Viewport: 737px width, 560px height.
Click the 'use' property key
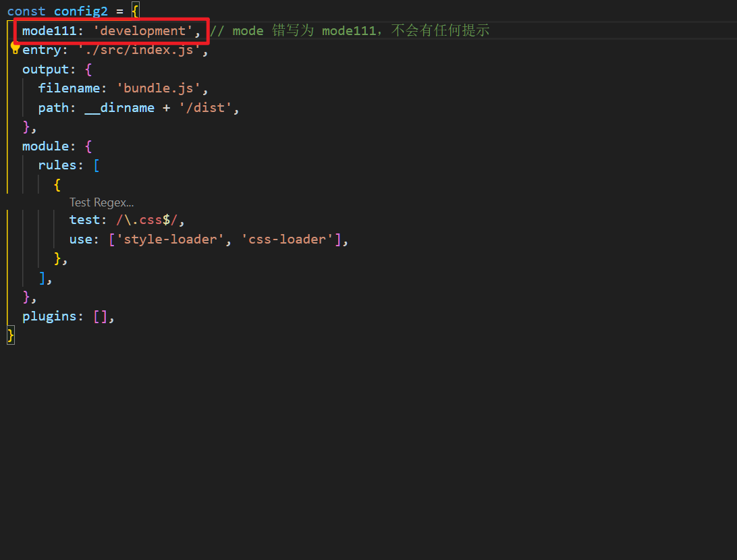[x=81, y=240]
